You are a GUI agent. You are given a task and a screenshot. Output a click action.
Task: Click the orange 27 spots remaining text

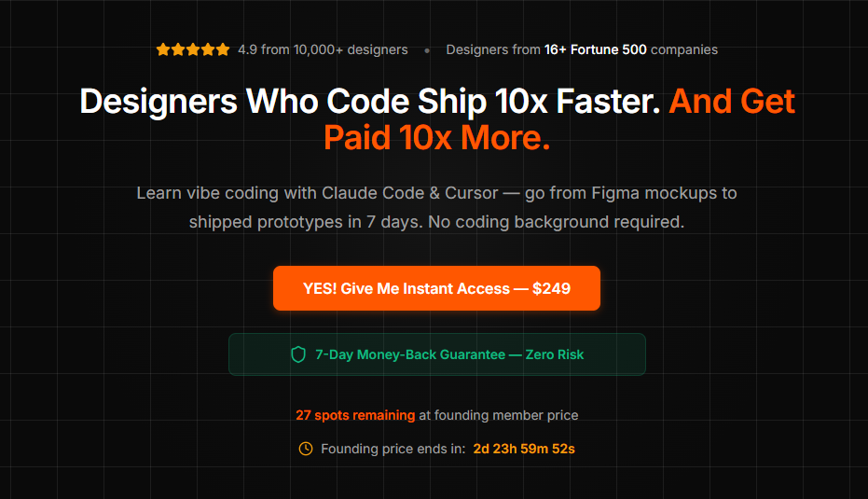pos(355,415)
